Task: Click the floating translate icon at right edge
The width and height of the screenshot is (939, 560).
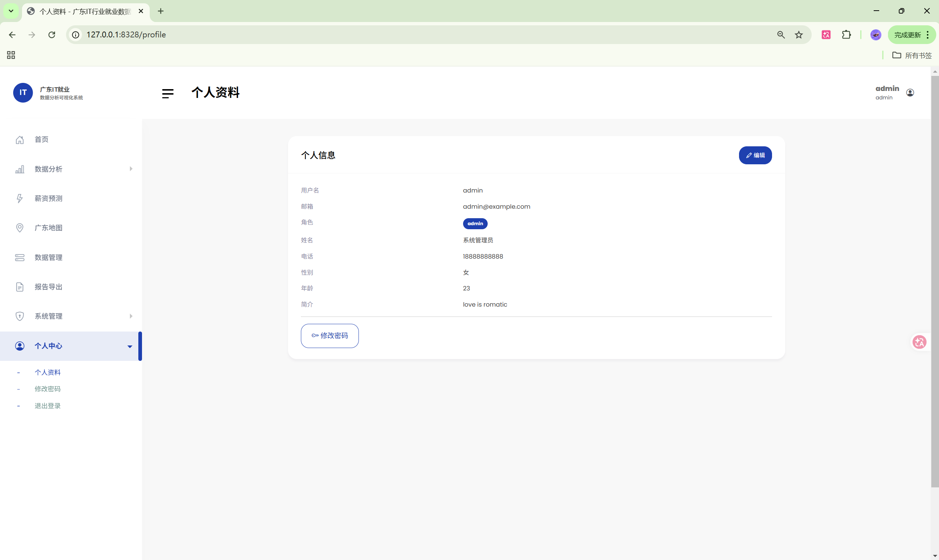Action: 919,342
